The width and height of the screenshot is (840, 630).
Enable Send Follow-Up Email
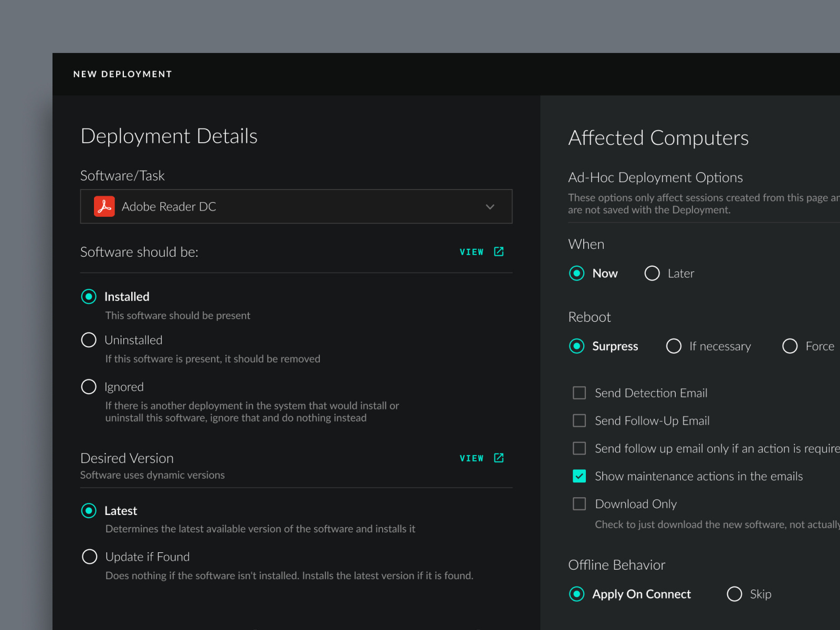[579, 421]
